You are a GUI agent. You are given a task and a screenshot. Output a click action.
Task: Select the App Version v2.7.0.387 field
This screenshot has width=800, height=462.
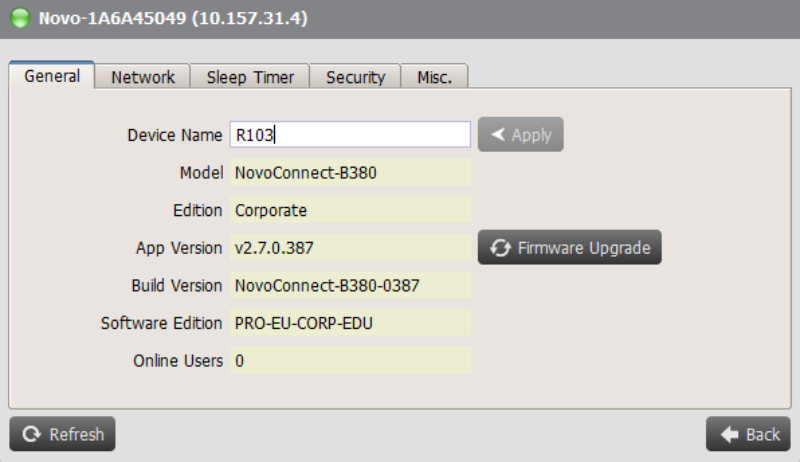pos(350,248)
